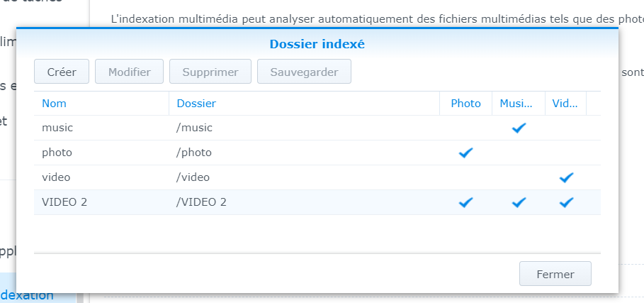Viewport: 644px width, 303px height.
Task: Select the VIDEO 2 row name
Action: click(x=64, y=202)
